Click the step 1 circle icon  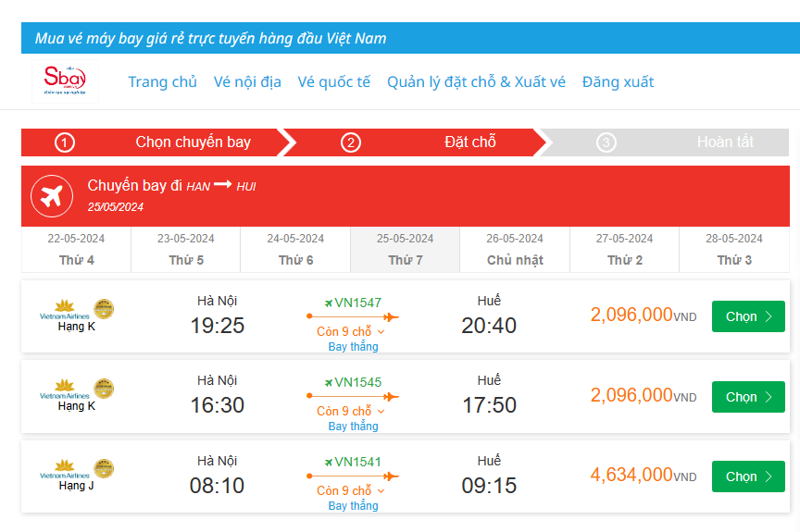65,142
